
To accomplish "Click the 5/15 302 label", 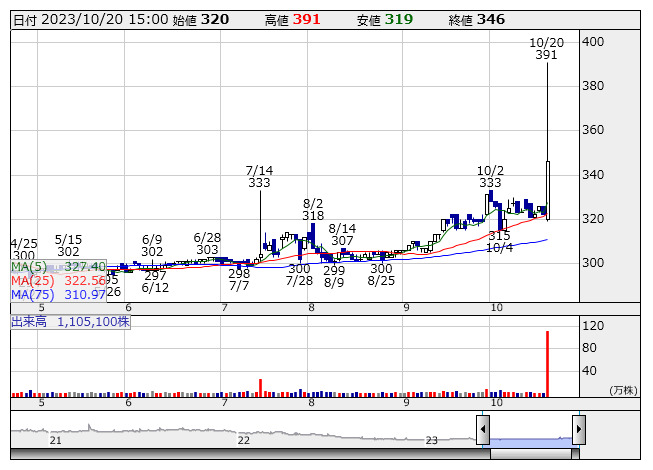I will pos(68,246).
